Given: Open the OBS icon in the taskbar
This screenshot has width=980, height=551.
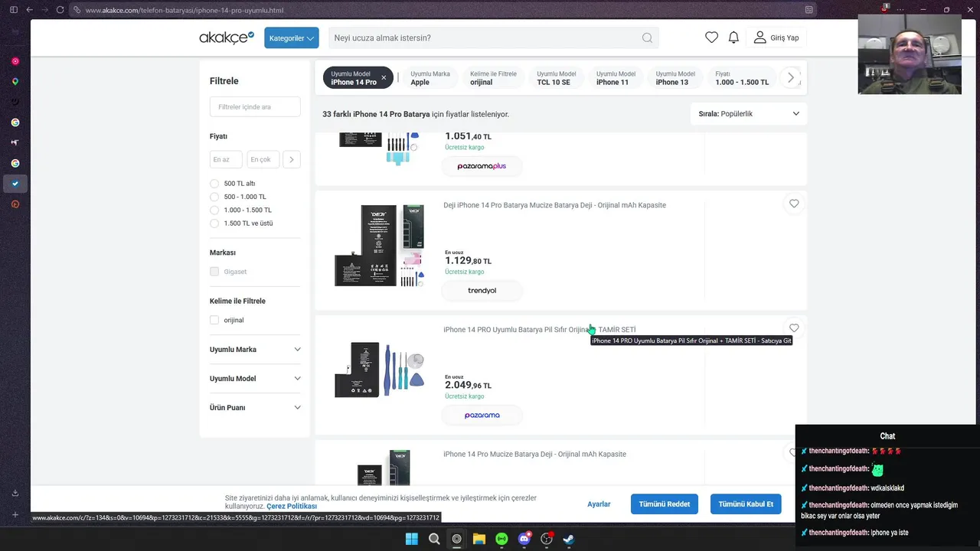Looking at the screenshot, I should click(547, 539).
